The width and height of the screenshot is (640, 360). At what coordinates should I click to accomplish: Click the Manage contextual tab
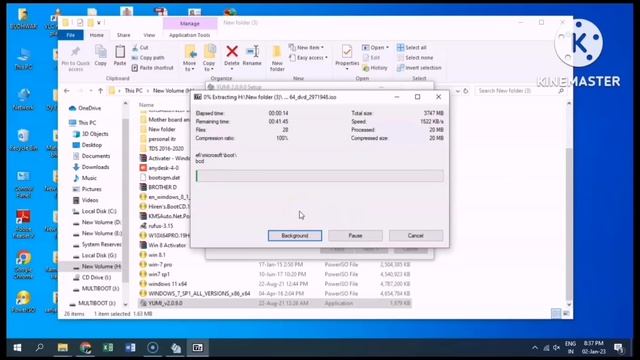[x=190, y=24]
